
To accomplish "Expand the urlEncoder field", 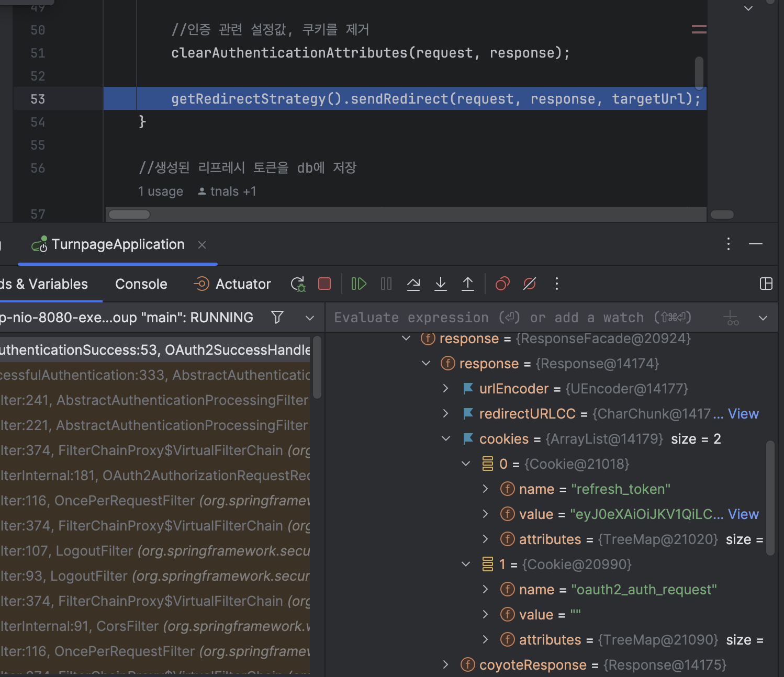I will point(446,389).
